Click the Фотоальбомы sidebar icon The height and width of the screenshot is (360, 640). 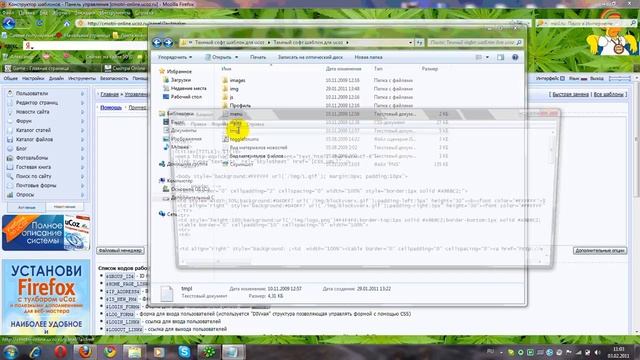pos(10,158)
